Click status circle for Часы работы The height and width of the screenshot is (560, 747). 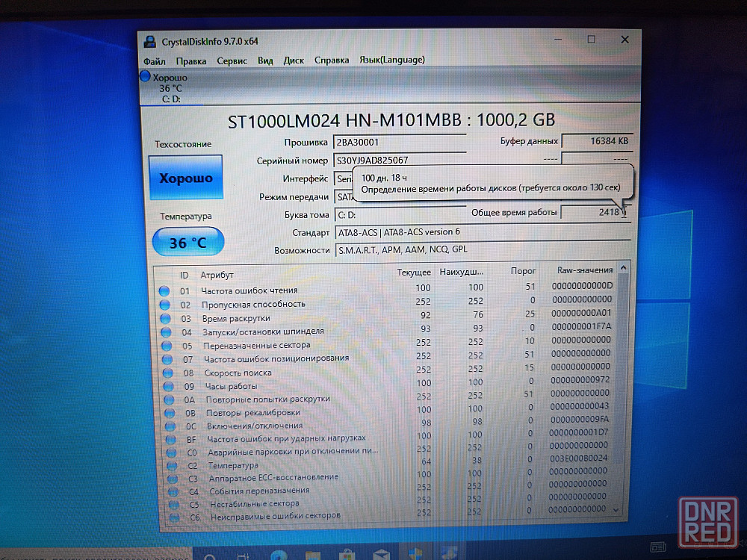pos(169,386)
